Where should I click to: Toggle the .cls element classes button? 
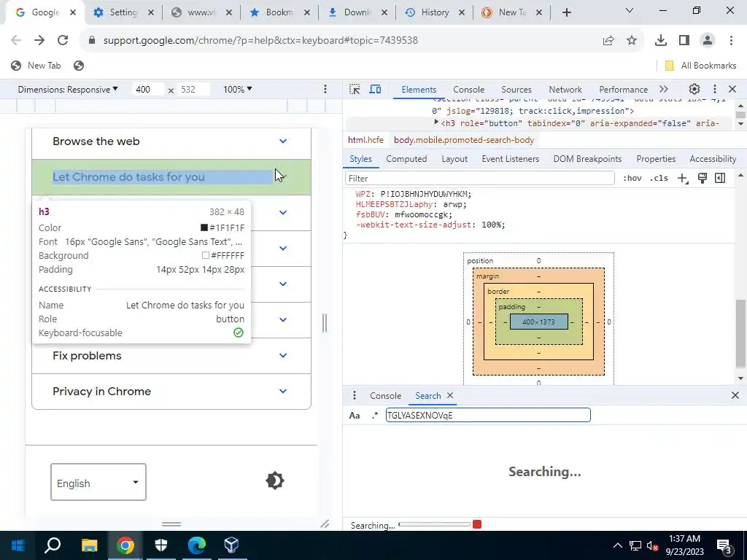point(659,178)
